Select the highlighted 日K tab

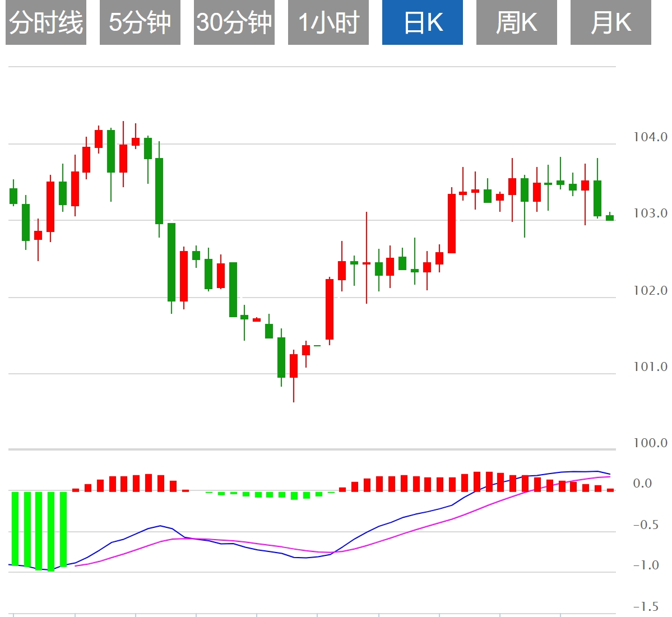[x=423, y=23]
